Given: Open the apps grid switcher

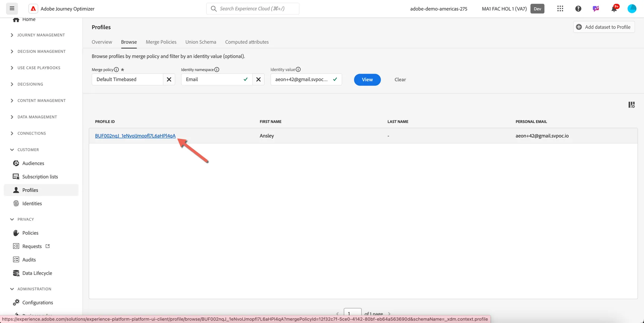Looking at the screenshot, I should click(560, 9).
